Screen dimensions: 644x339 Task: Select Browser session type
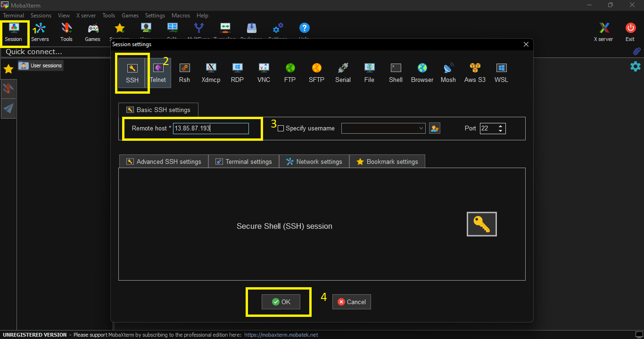pyautogui.click(x=422, y=73)
